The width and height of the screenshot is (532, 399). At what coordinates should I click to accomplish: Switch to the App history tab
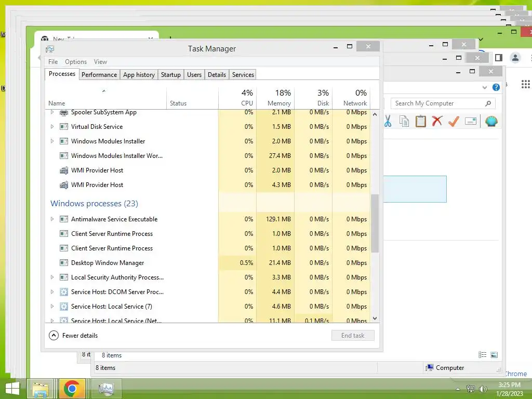pos(139,75)
